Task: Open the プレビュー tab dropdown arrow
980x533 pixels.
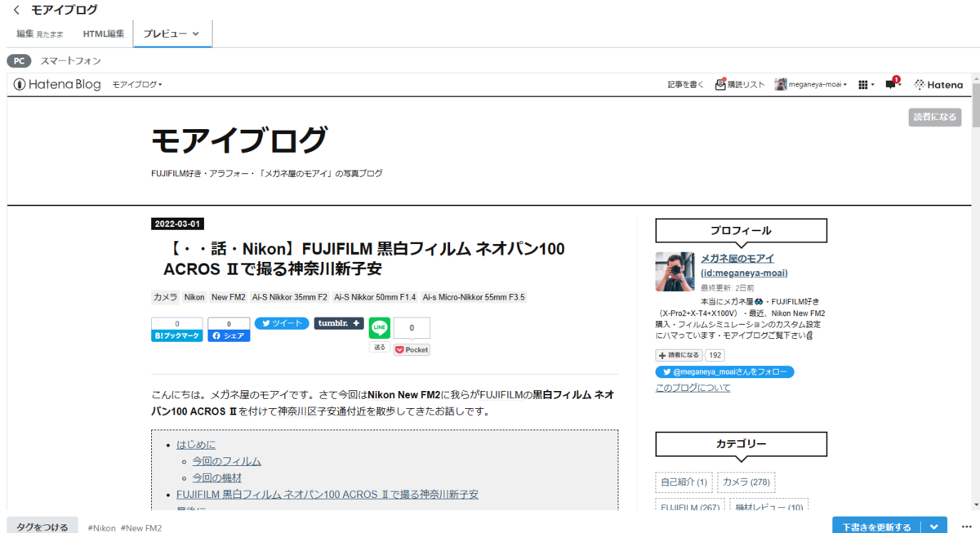Action: [x=196, y=33]
